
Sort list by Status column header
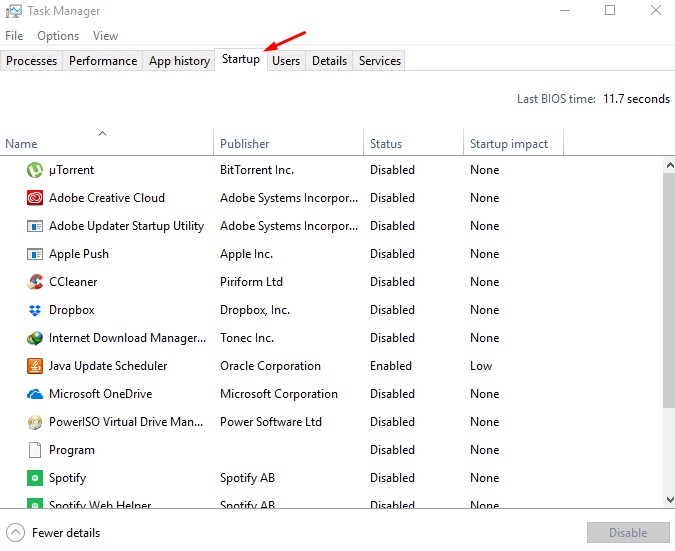click(x=386, y=144)
